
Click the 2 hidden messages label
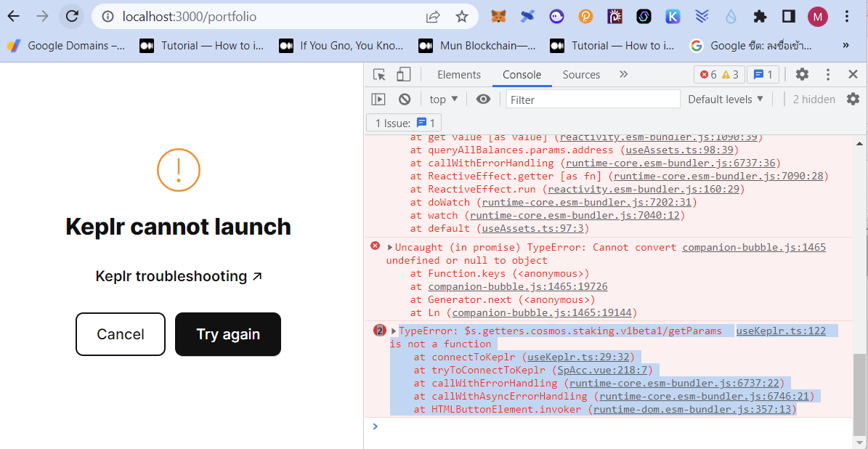[x=814, y=99]
